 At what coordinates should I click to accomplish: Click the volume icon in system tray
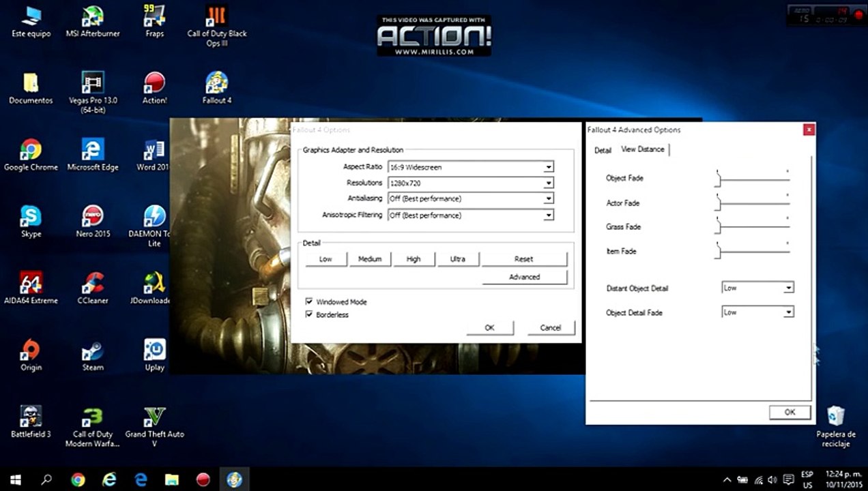tap(772, 479)
